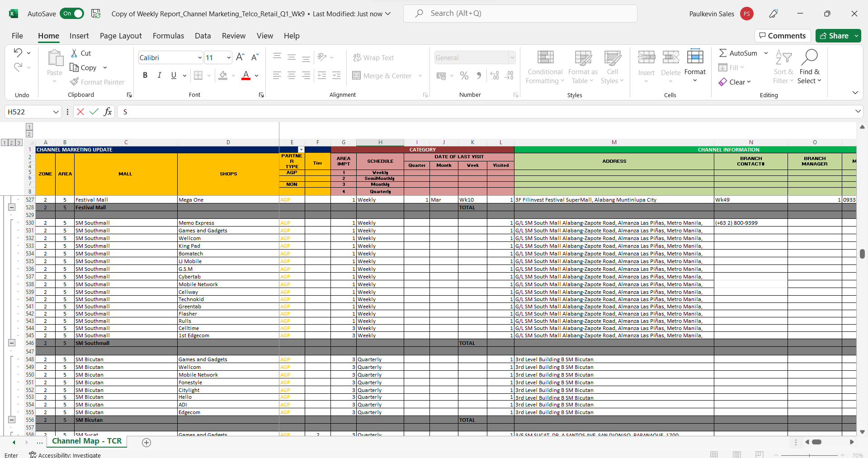Open the Data tab
The image size is (868, 458).
point(203,36)
